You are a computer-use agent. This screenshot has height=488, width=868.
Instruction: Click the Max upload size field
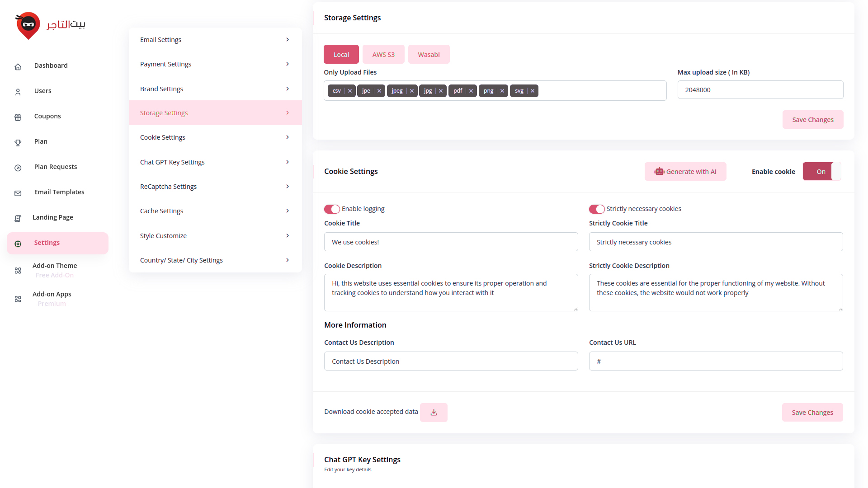(x=760, y=90)
